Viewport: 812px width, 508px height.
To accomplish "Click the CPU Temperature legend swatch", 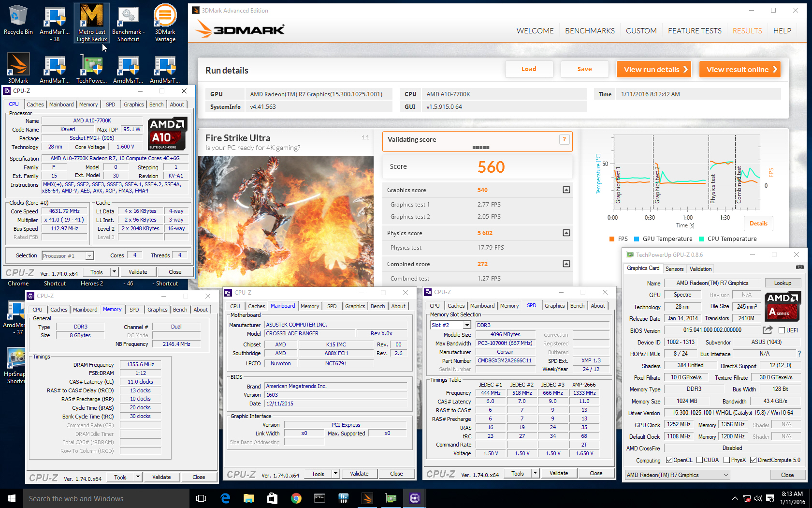I will point(701,239).
